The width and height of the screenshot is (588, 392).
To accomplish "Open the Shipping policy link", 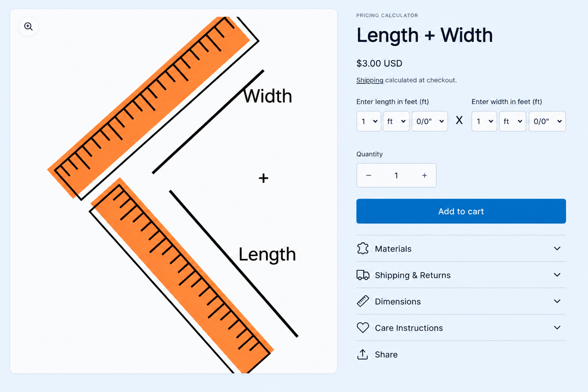I will 370,80.
